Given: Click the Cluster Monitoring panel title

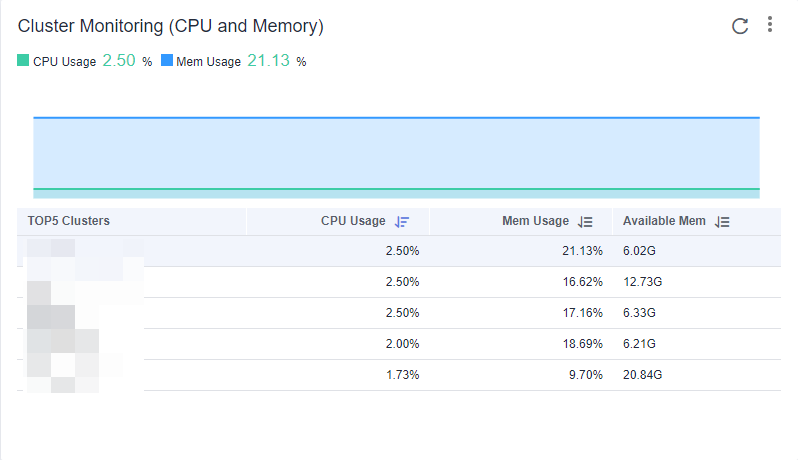Looking at the screenshot, I should click(x=171, y=26).
